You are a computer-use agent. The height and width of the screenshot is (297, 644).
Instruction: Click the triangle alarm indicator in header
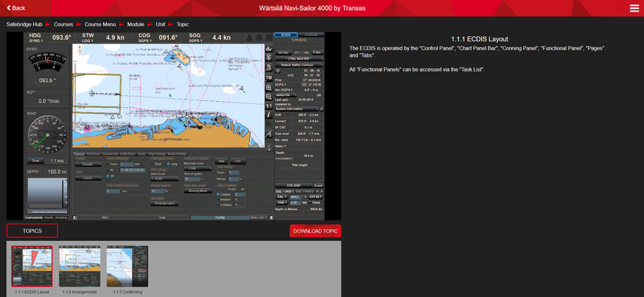(x=249, y=38)
